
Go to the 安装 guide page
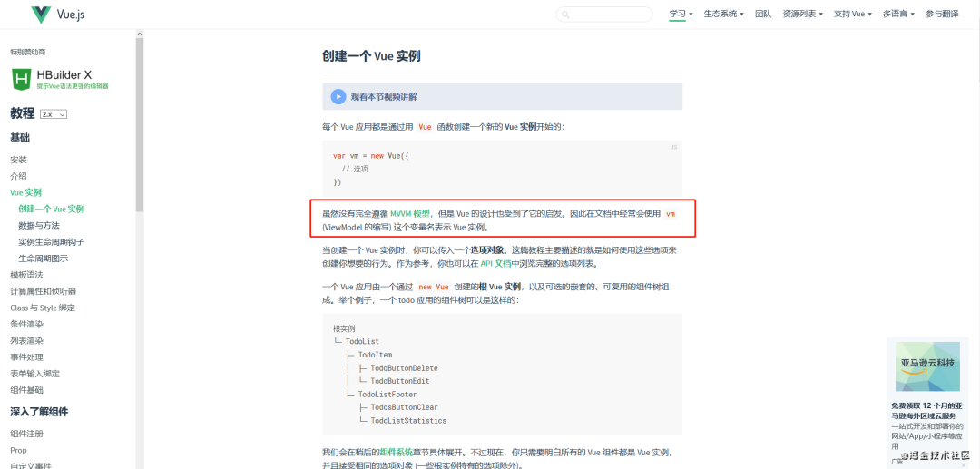(19, 160)
